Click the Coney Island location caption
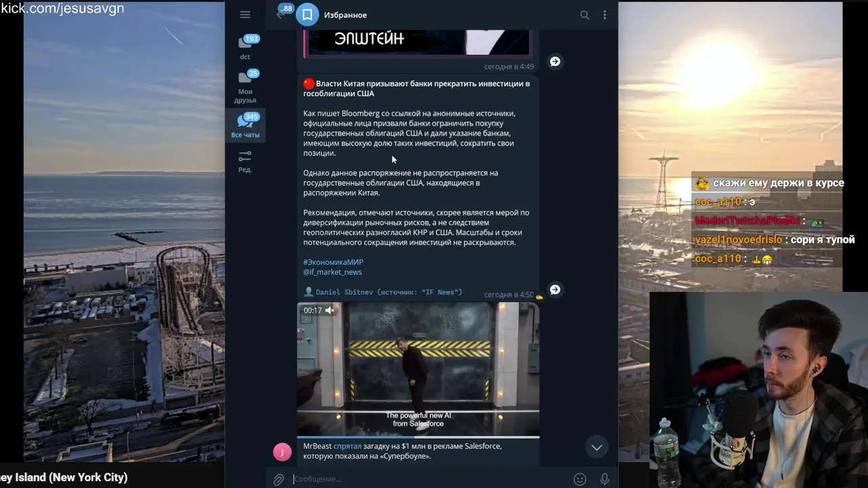The width and height of the screenshot is (868, 488). [64, 477]
